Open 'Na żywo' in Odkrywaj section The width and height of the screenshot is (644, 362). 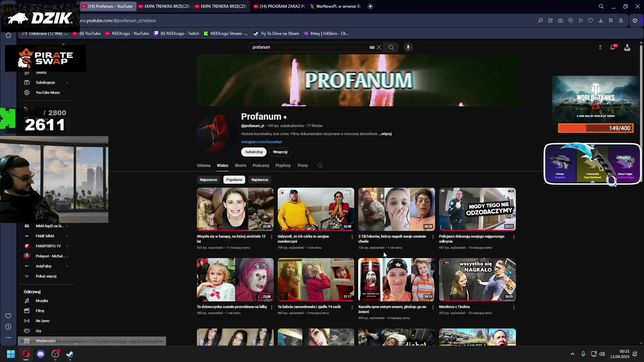pyautogui.click(x=42, y=321)
